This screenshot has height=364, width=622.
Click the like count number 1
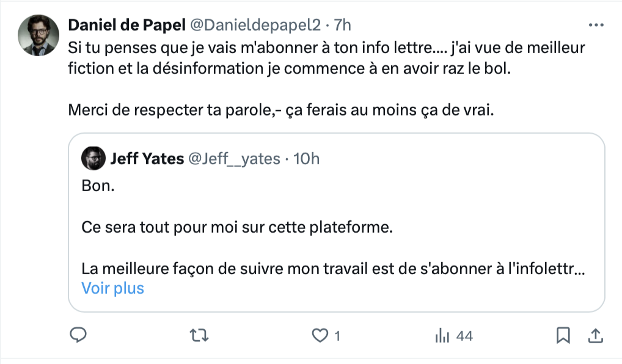tap(337, 337)
